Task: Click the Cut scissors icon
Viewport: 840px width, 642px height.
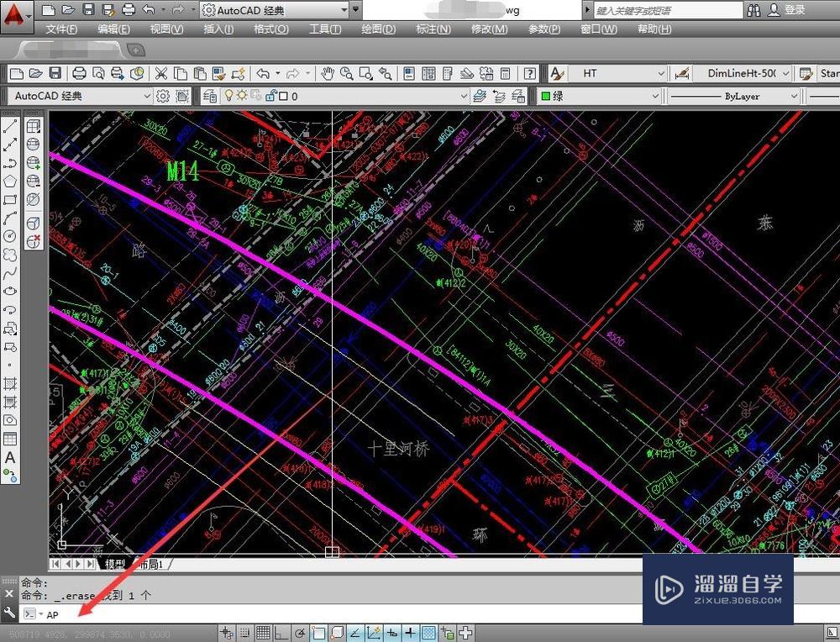Action: click(160, 73)
